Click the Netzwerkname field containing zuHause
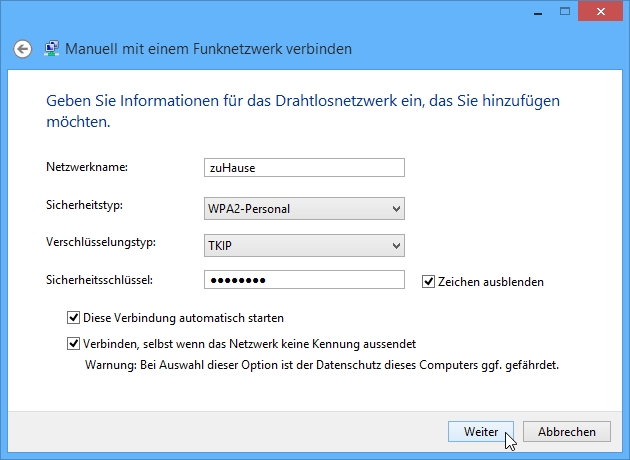Image resolution: width=630 pixels, height=460 pixels. [x=303, y=167]
